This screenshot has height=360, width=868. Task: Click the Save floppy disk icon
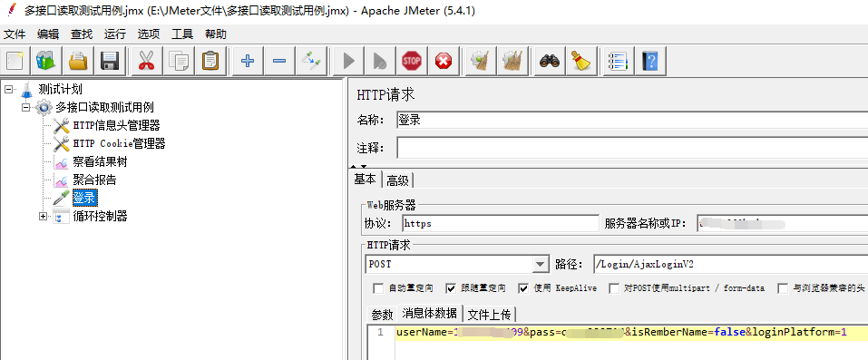point(111,61)
